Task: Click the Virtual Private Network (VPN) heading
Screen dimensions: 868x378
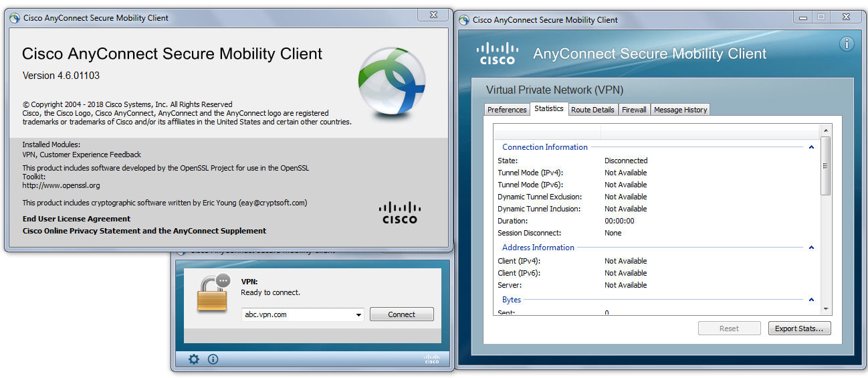Action: tap(554, 90)
